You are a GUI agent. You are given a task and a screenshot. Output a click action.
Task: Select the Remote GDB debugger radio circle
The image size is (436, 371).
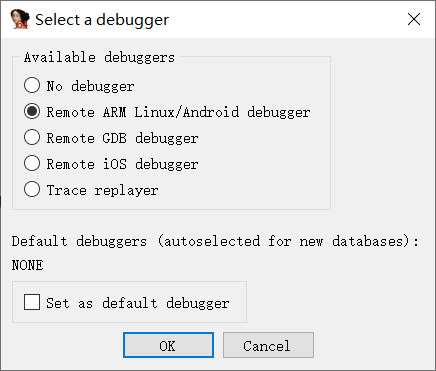[32, 137]
